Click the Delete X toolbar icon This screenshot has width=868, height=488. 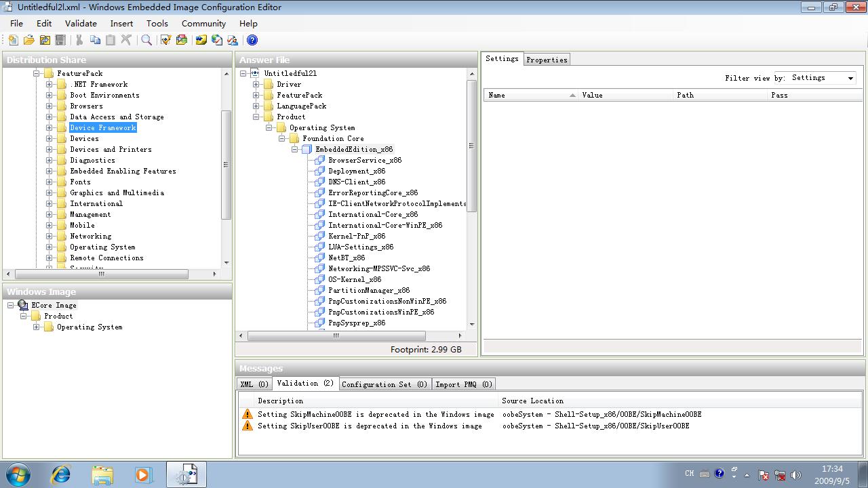126,41
